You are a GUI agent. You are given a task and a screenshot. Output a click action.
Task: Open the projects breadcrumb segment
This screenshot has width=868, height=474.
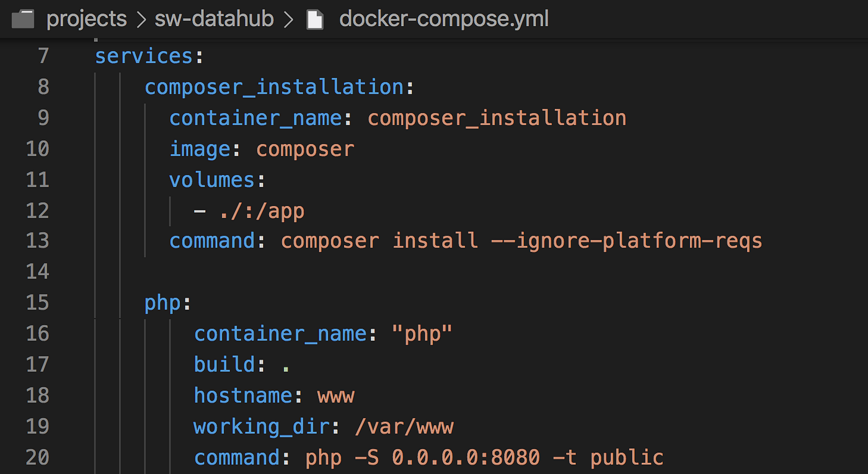tap(87, 19)
